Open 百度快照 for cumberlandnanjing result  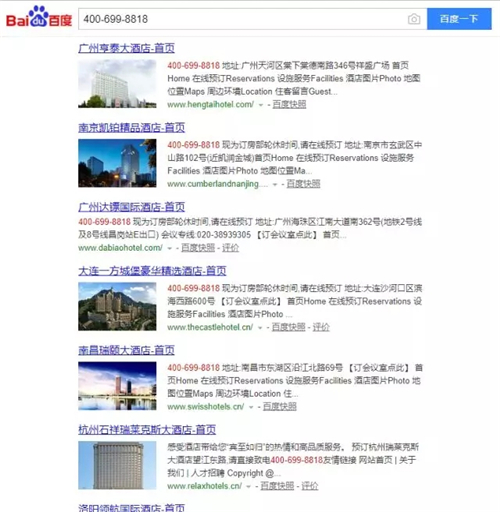(303, 184)
